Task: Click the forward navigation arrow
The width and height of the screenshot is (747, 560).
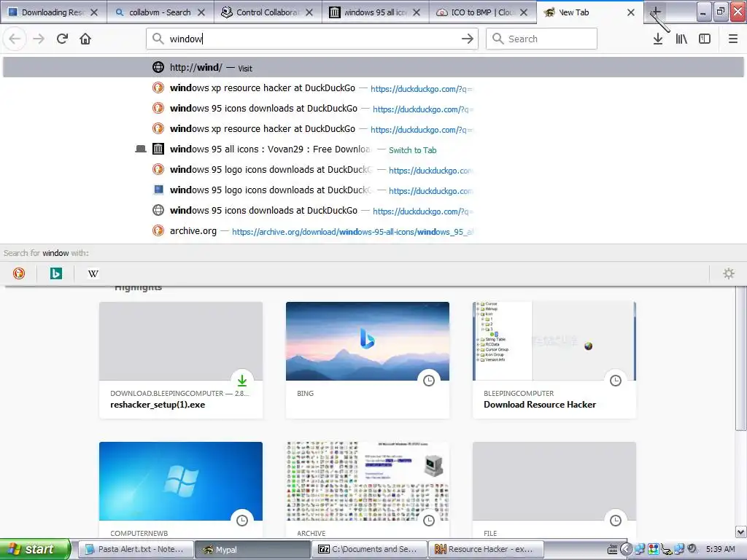Action: [39, 39]
